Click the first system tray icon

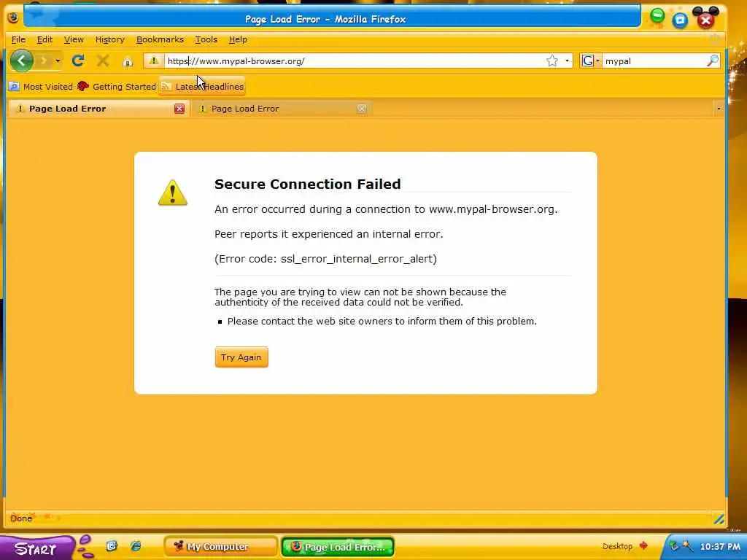coord(673,545)
